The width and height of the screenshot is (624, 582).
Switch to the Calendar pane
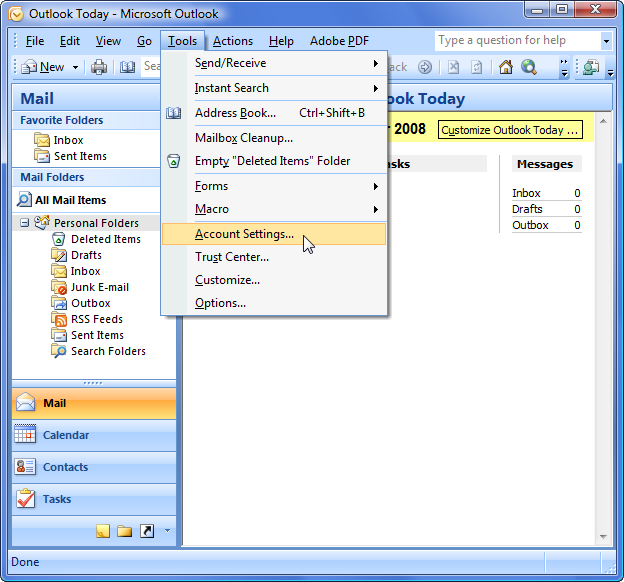click(66, 435)
